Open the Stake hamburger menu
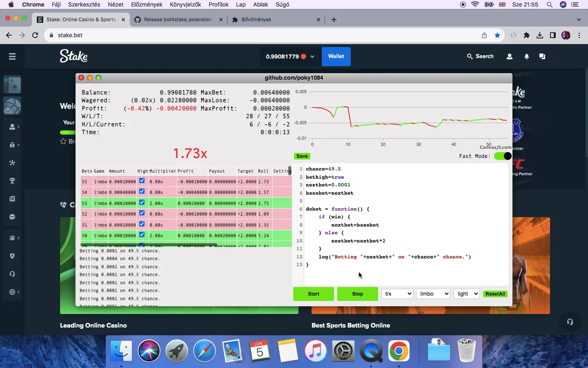Viewport: 588px width, 368px height. [x=12, y=56]
